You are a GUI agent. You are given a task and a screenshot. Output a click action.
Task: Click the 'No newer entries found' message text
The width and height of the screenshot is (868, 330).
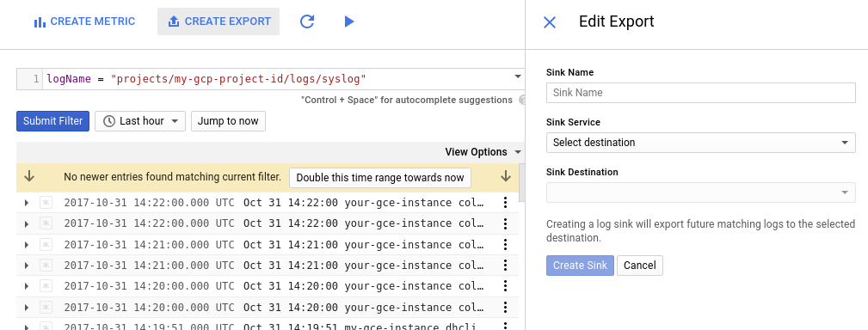tap(173, 177)
